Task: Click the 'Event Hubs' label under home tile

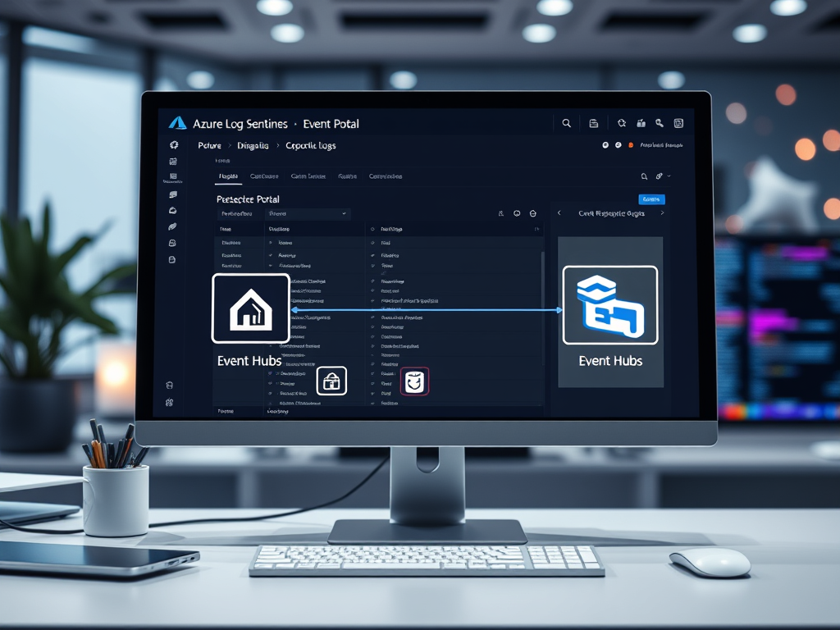Action: [x=249, y=361]
